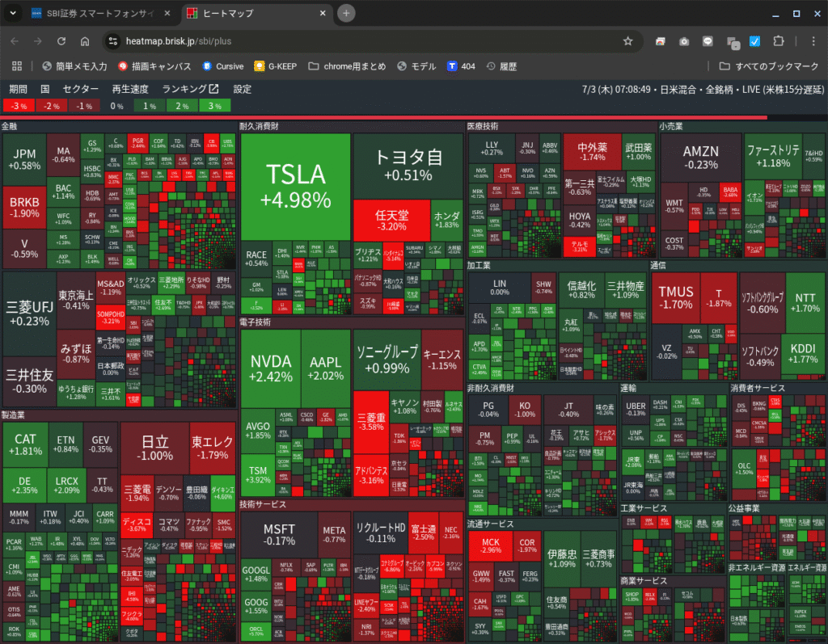828x644 pixels.
Task: View site information for heatmap.brisk.jp
Action: [x=112, y=41]
